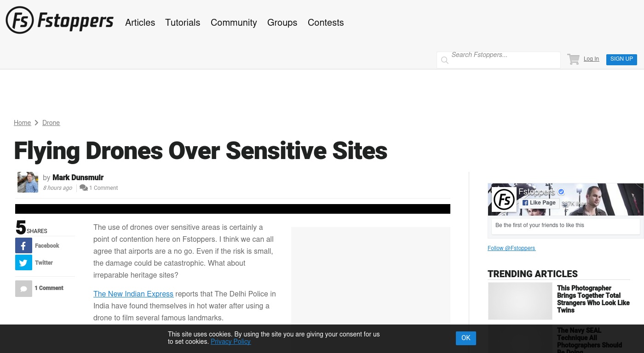
Task: Share article via Facebook icon
Action: coord(23,245)
